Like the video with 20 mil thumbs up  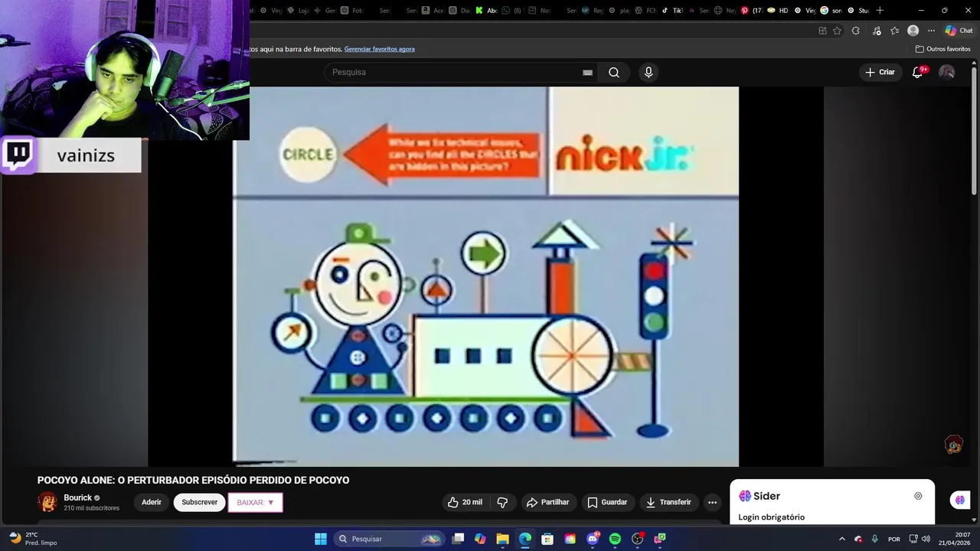465,502
